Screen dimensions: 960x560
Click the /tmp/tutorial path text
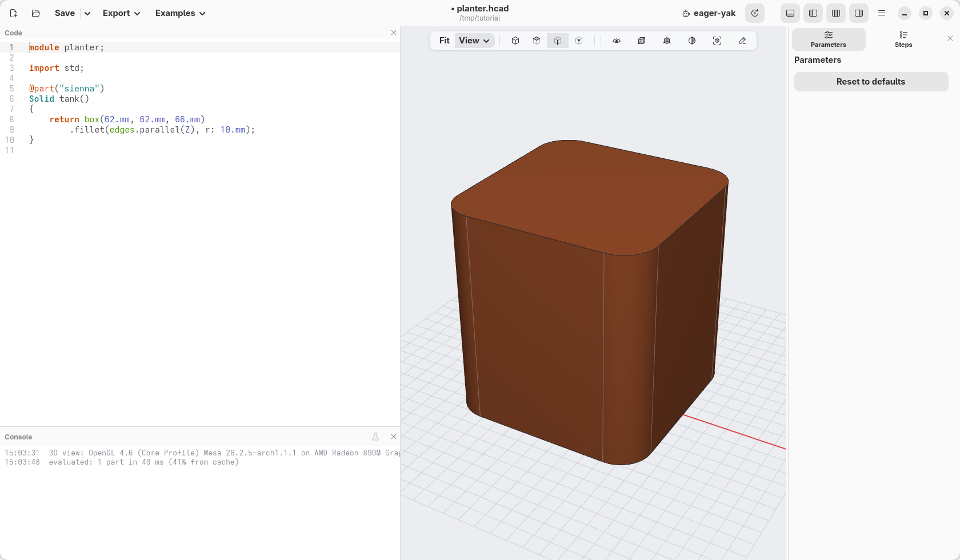coord(480,18)
